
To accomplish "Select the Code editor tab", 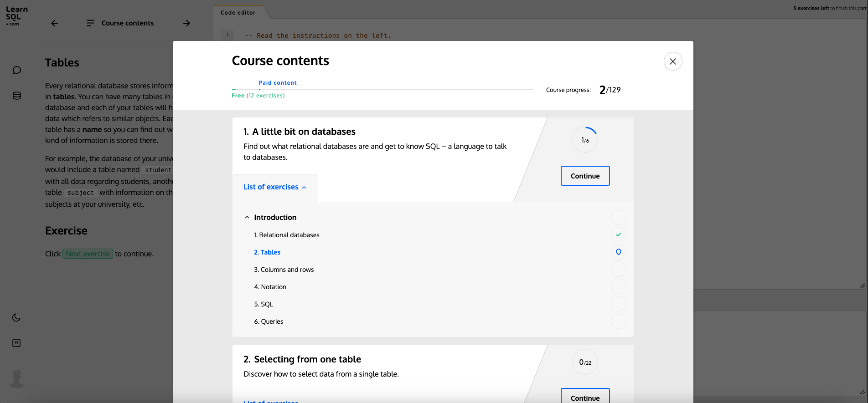I will [238, 13].
